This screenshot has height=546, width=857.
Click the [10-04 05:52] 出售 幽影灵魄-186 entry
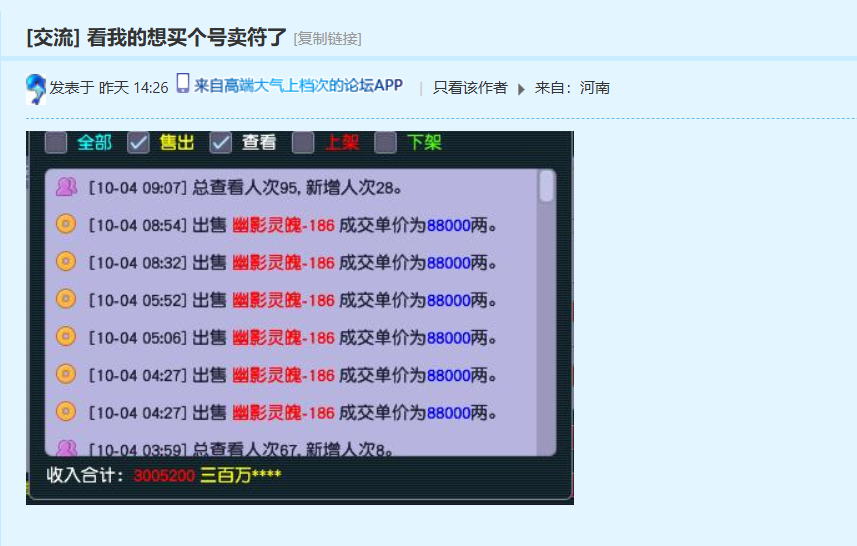[292, 300]
